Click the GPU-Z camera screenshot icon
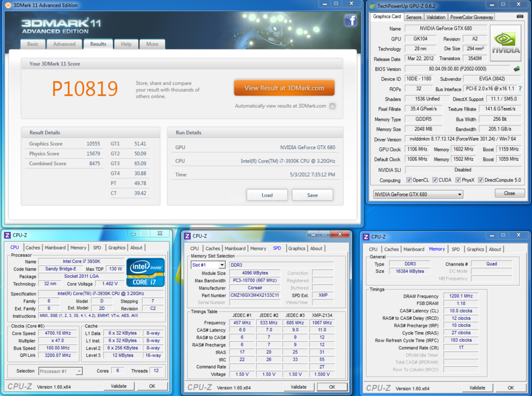The width and height of the screenshot is (532, 396). 520,16
